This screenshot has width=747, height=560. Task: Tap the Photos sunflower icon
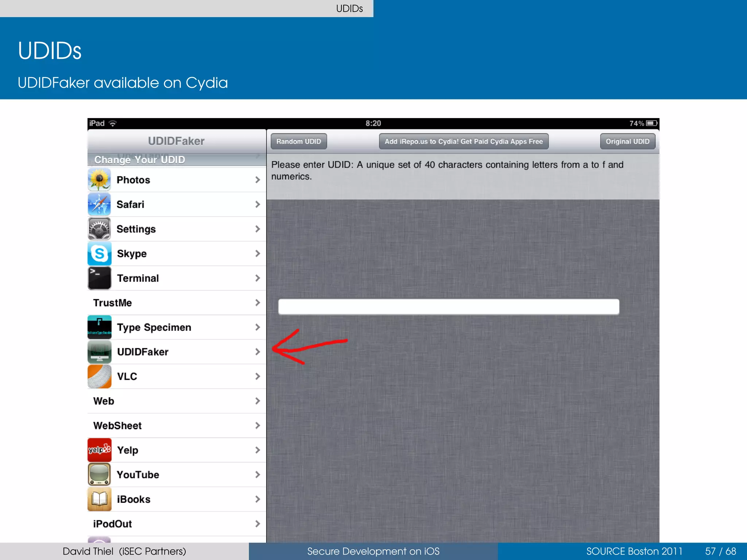pyautogui.click(x=99, y=180)
